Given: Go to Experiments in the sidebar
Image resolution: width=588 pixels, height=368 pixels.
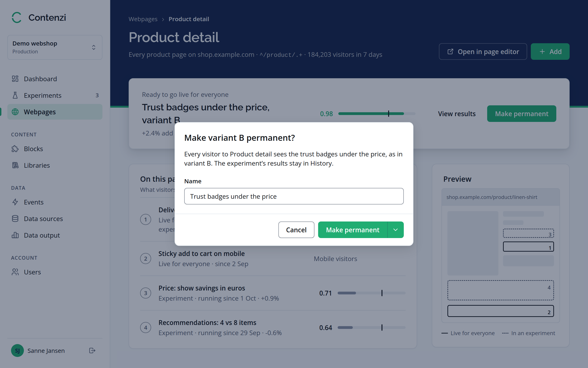Looking at the screenshot, I should (55, 95).
